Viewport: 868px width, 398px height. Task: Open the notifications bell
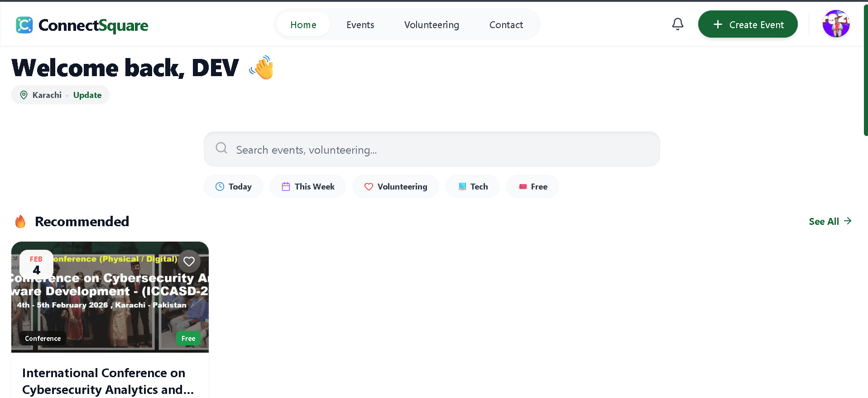click(x=677, y=24)
